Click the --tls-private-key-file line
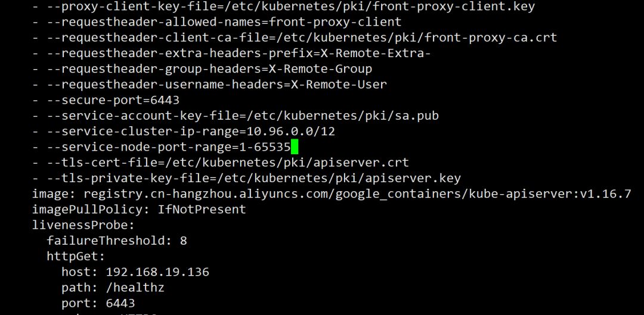This screenshot has width=644, height=315. [247, 178]
